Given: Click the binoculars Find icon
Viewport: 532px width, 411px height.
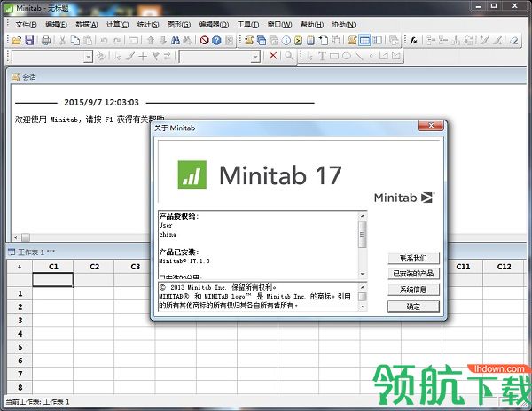Looking at the screenshot, I should (176, 41).
